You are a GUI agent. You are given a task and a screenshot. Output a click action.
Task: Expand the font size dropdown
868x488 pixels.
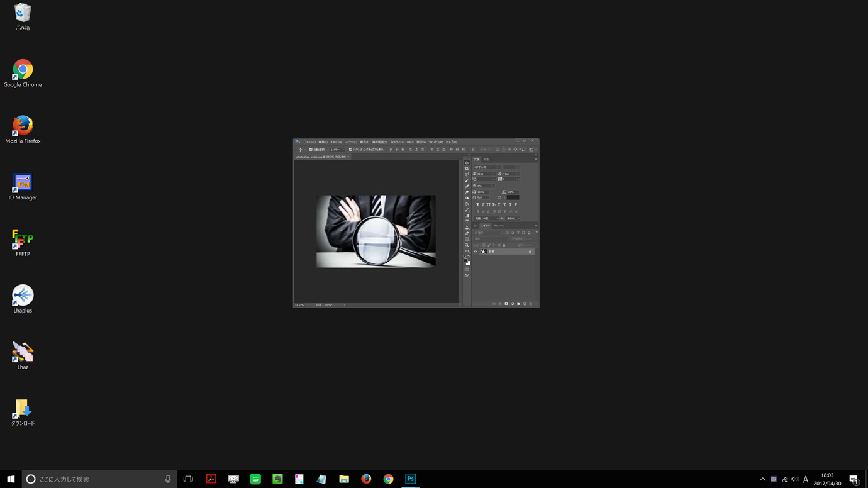pos(494,174)
